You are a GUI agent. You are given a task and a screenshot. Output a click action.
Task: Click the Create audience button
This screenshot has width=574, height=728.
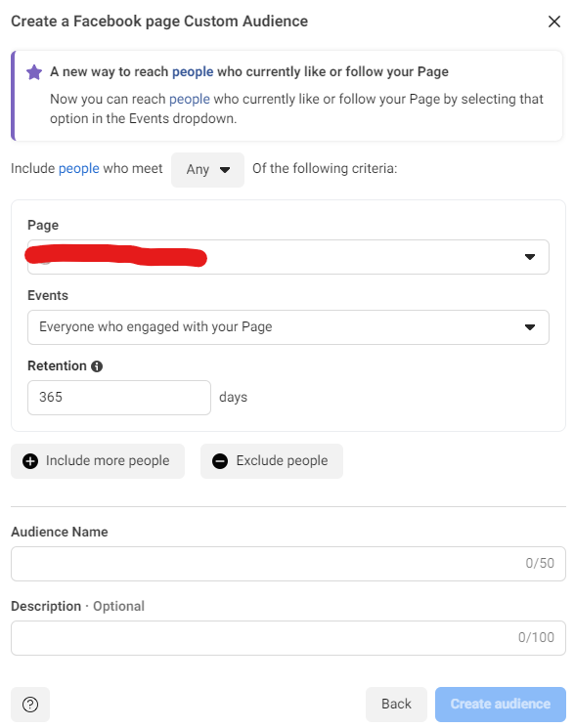pos(500,704)
